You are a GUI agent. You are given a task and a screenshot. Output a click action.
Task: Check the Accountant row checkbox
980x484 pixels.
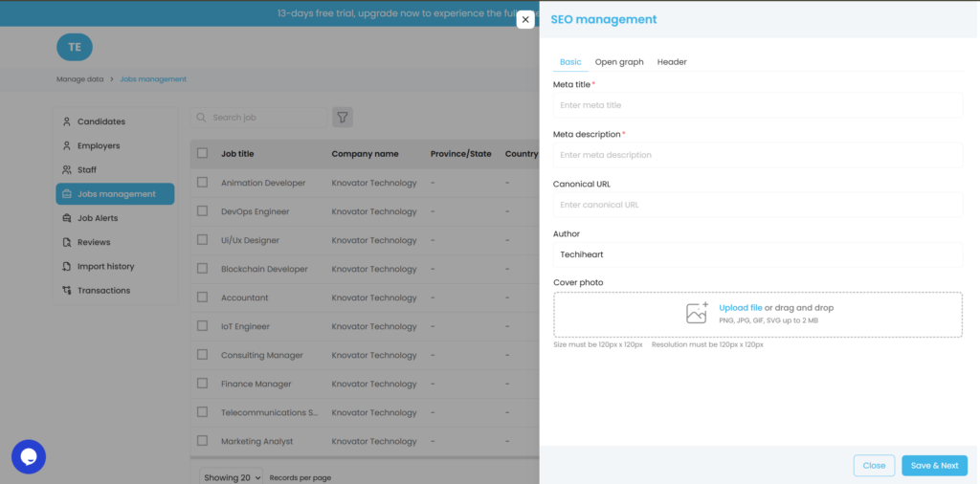click(x=202, y=297)
